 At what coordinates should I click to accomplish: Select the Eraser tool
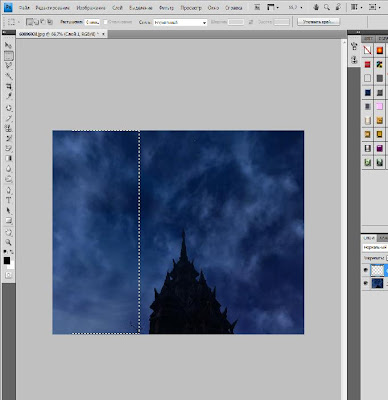pyautogui.click(x=9, y=148)
